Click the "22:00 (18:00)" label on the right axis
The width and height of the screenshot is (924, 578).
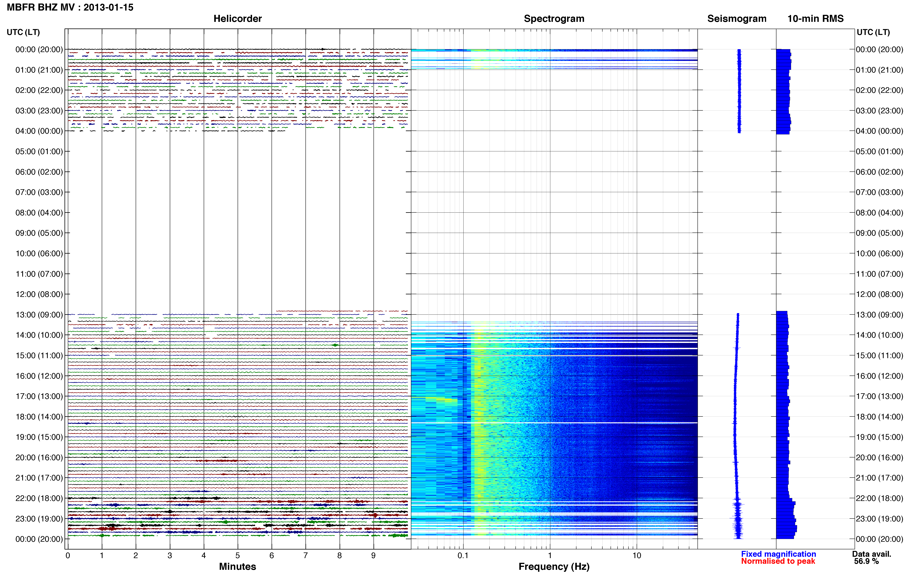[x=879, y=498]
